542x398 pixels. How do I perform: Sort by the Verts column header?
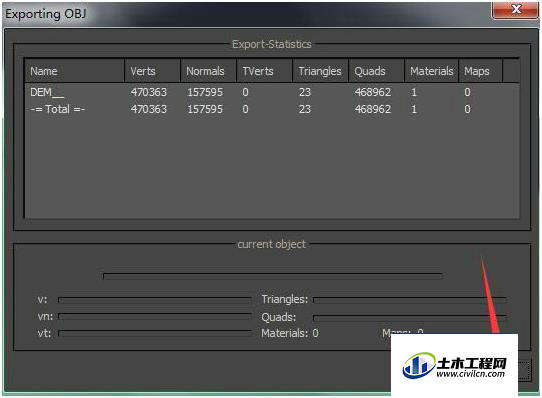(x=152, y=71)
